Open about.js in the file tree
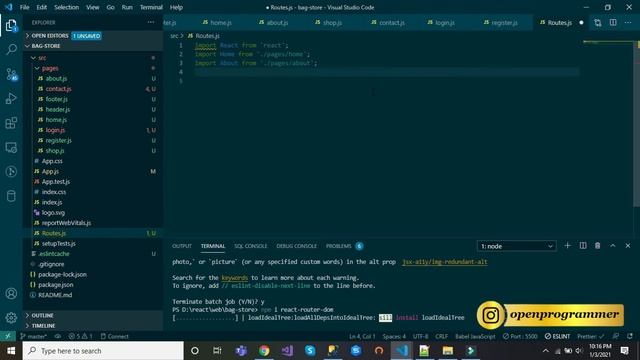This screenshot has height=360, width=640. (56, 78)
